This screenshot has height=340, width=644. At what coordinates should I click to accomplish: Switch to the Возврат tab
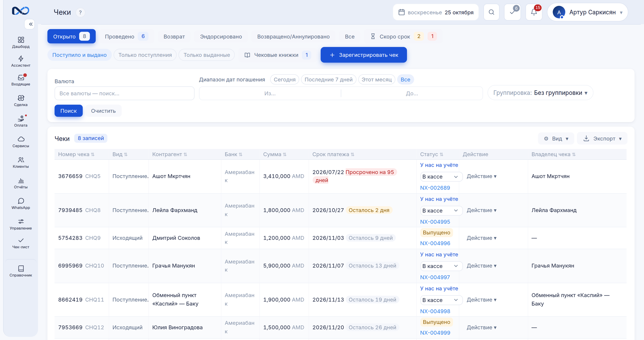point(174,37)
